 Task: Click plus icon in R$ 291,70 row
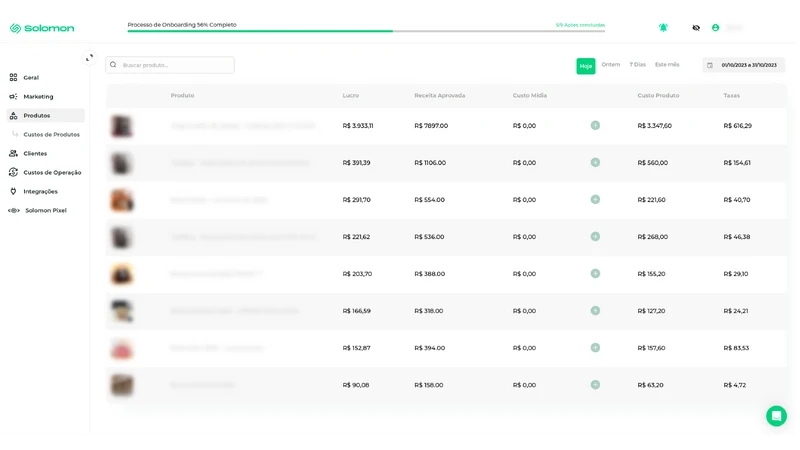(595, 199)
